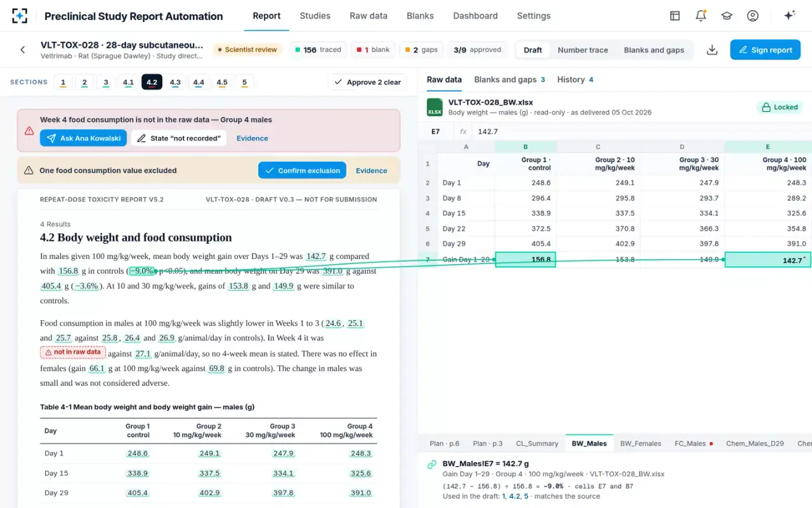Open the sparkle assistant icon
This screenshot has height=508, width=812.
(x=790, y=16)
